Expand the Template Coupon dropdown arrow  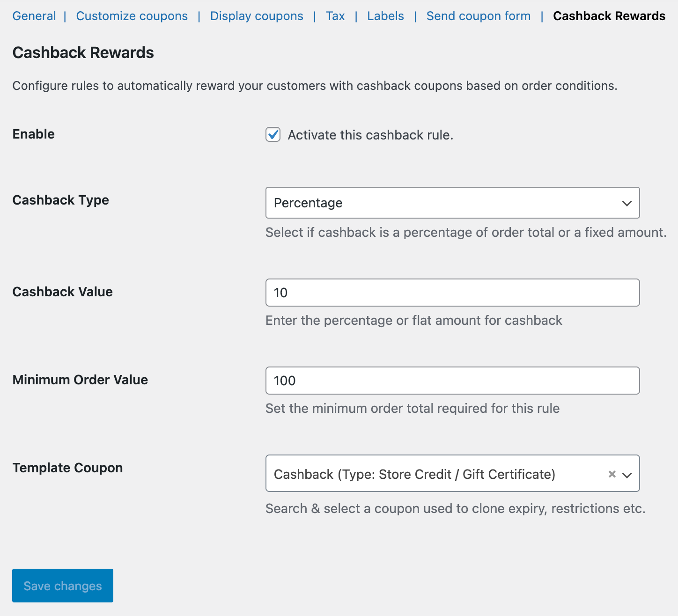[627, 475]
